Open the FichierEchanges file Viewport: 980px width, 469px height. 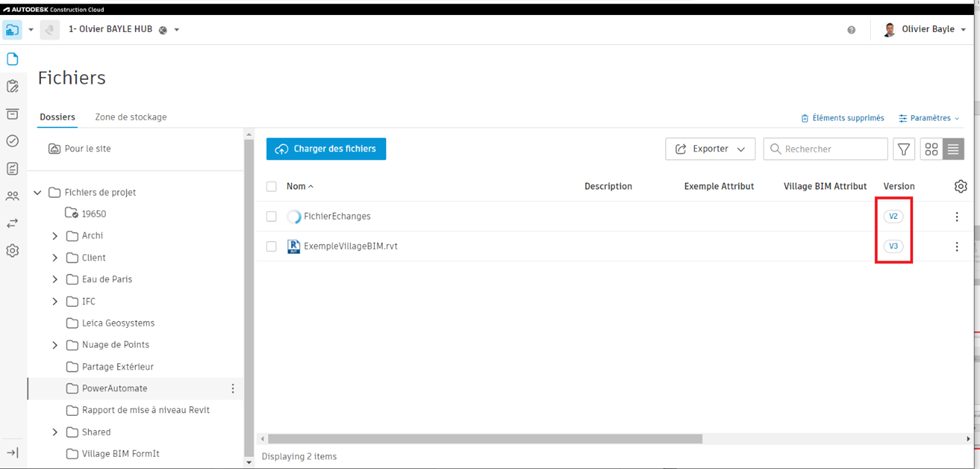(x=337, y=216)
